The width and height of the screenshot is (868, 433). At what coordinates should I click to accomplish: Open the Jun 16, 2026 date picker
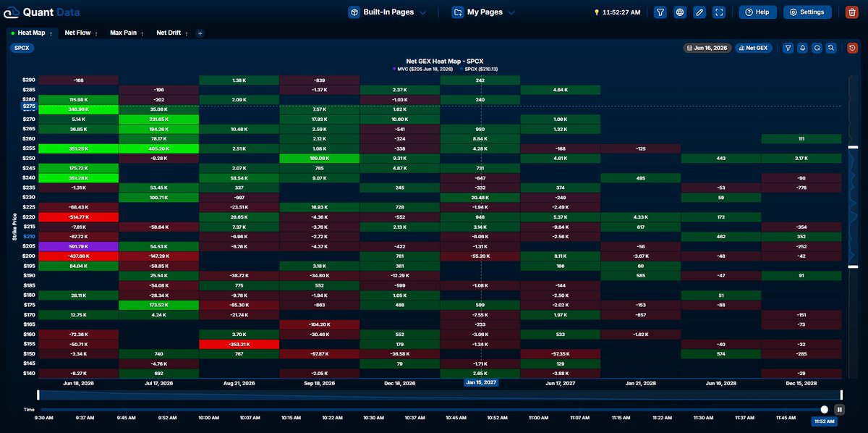click(707, 48)
